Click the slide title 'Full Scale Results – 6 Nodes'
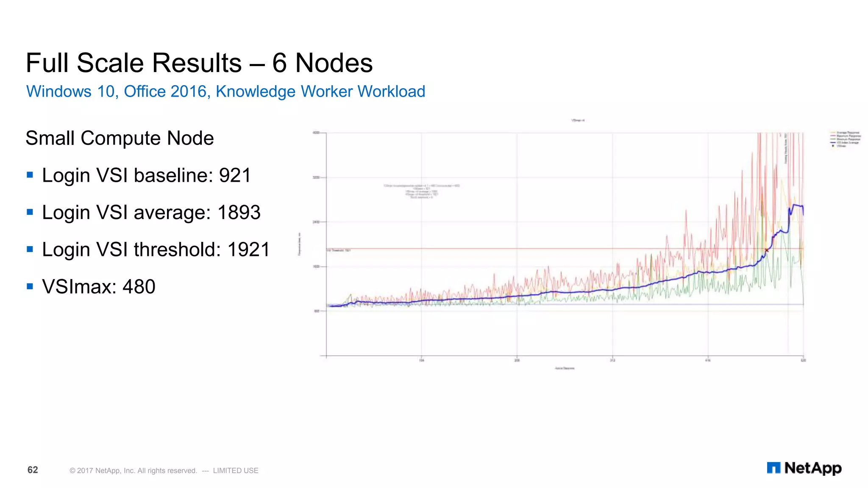868x488 pixels. tap(199, 63)
